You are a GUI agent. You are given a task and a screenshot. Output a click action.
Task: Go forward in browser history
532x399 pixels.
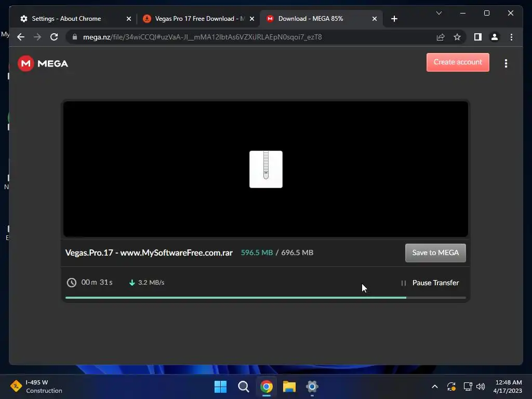click(x=37, y=37)
